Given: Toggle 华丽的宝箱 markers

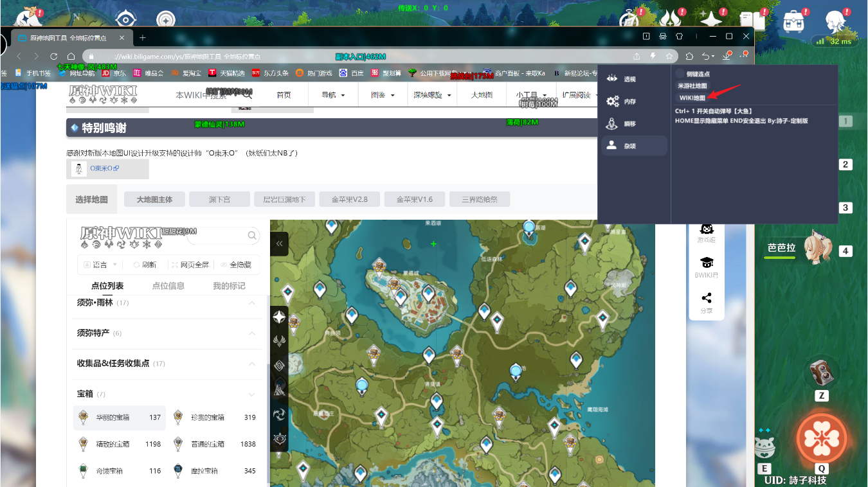Looking at the screenshot, I should point(120,418).
